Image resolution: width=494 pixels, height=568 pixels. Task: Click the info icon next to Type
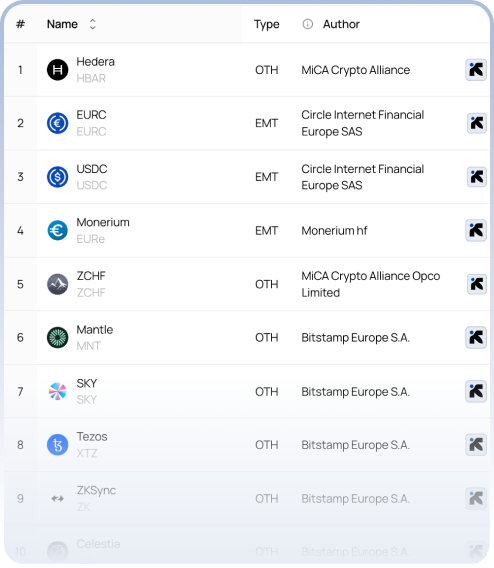(x=307, y=24)
